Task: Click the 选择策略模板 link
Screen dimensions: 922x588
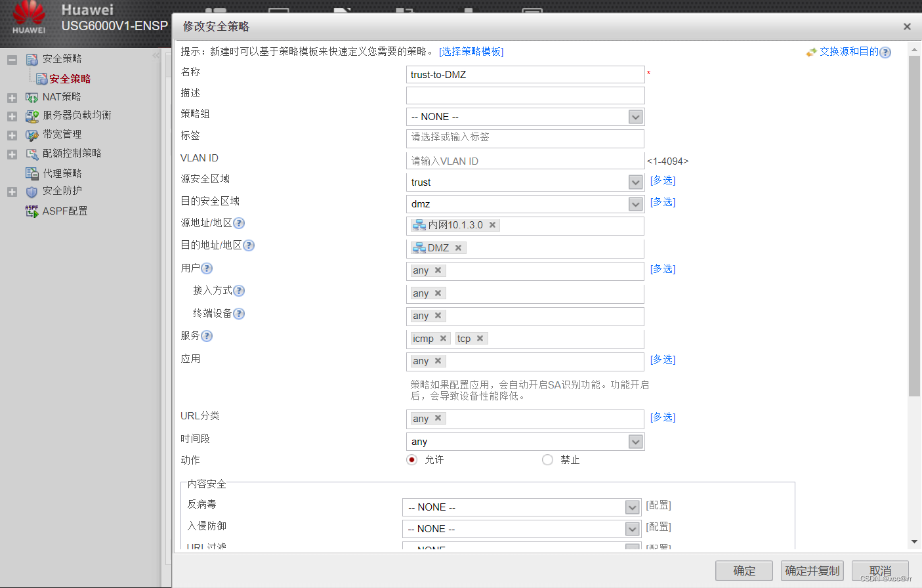Action: coord(471,52)
